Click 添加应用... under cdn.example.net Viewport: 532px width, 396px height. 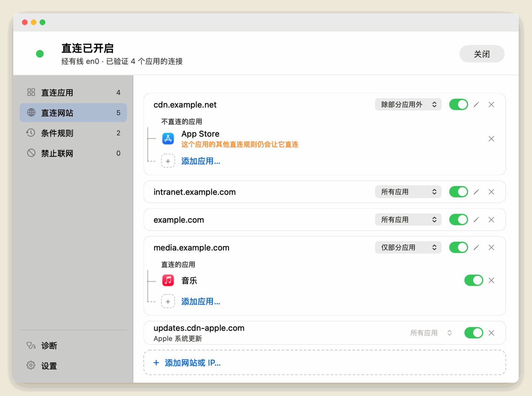coord(200,161)
